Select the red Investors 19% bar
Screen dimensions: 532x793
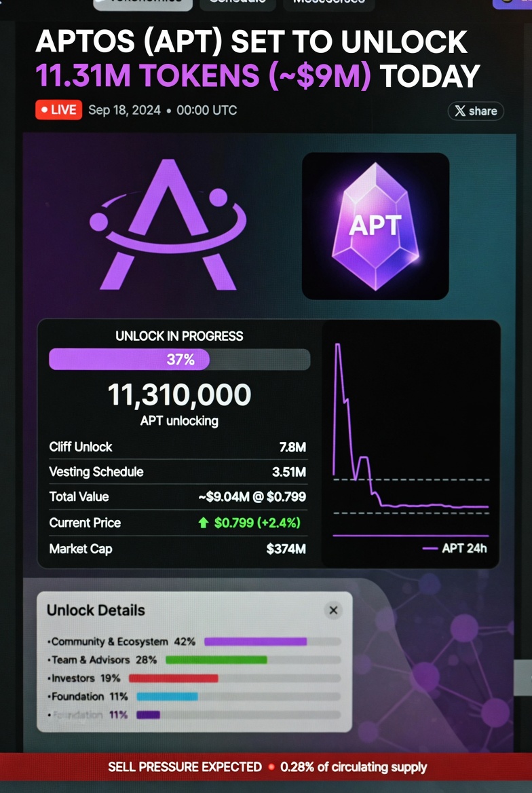[174, 678]
